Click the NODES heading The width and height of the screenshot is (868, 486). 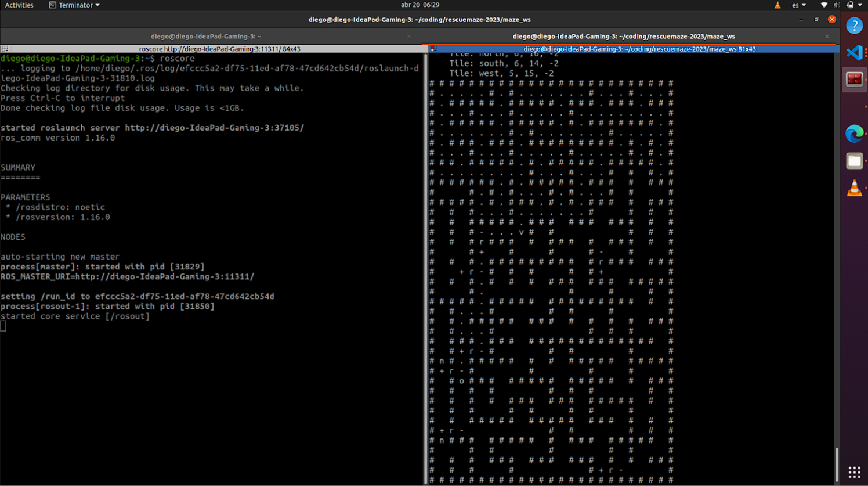pos(13,237)
